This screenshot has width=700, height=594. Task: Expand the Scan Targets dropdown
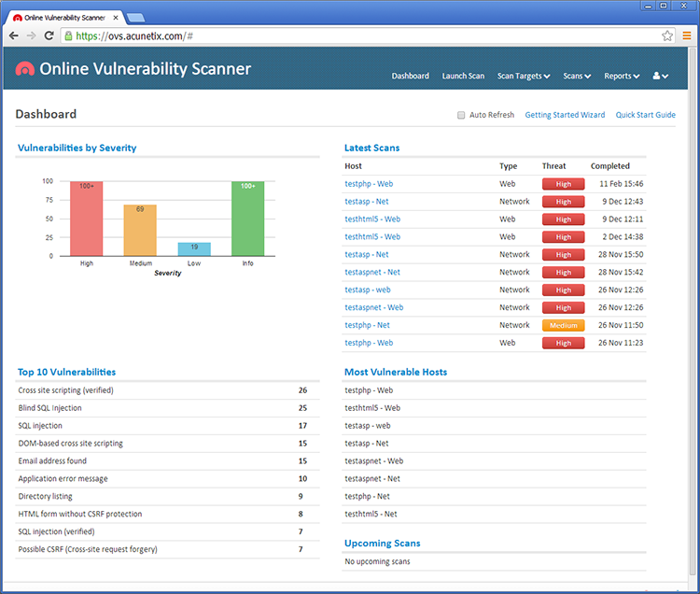(524, 76)
